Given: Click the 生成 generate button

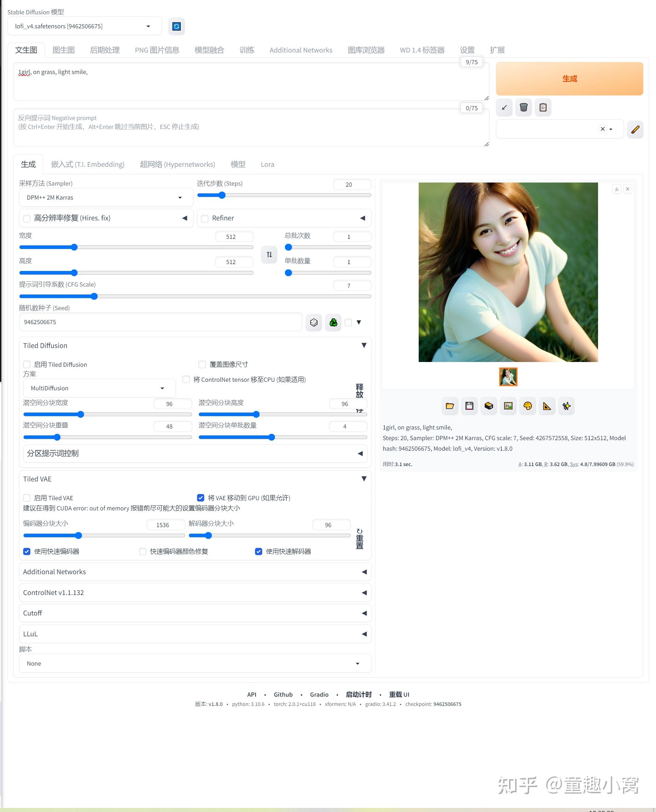Looking at the screenshot, I should pyautogui.click(x=569, y=78).
